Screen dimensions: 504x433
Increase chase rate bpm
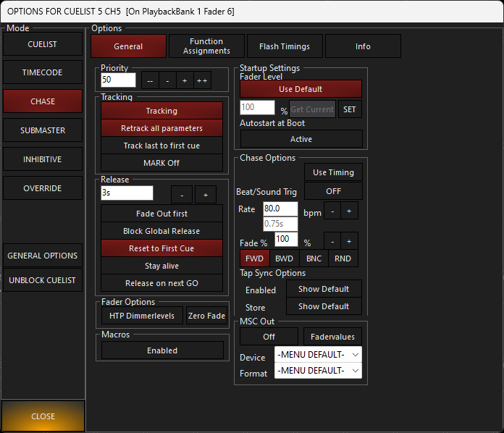click(x=349, y=211)
